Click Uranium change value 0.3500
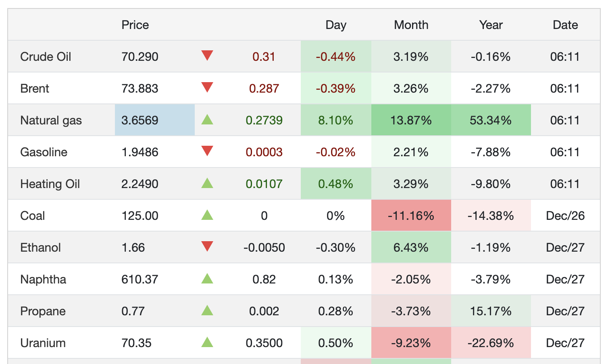Screen dimensions: 608x364 pos(264,343)
